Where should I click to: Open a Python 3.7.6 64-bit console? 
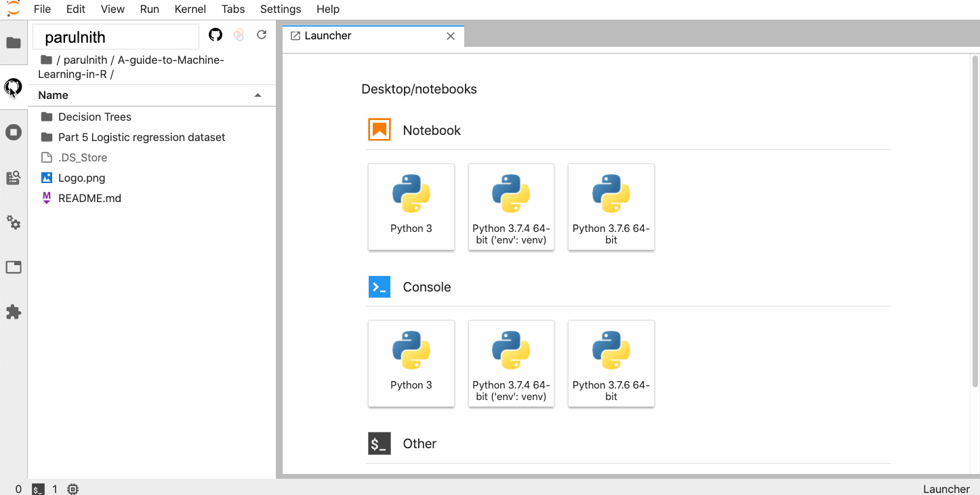[x=611, y=363]
